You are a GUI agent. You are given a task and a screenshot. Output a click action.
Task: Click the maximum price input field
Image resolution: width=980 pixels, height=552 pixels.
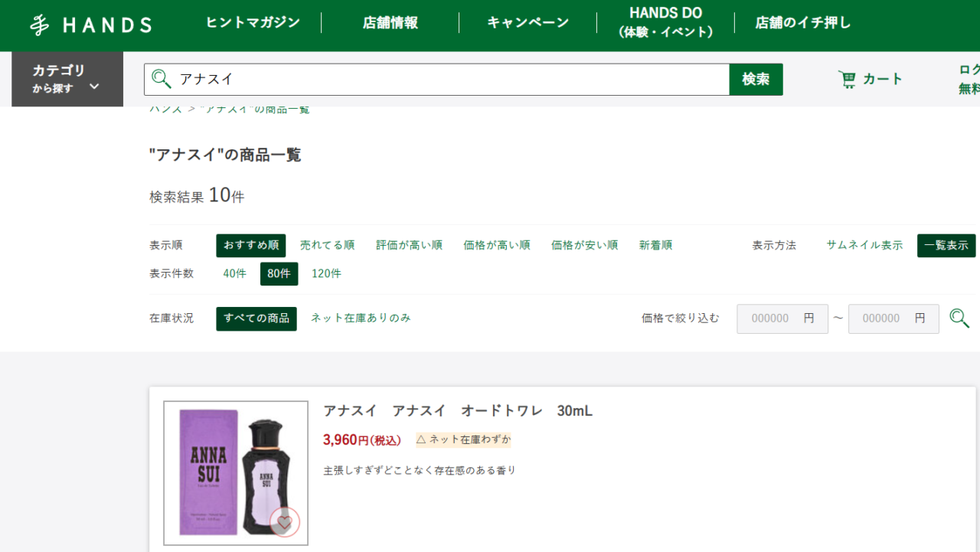pyautogui.click(x=893, y=318)
